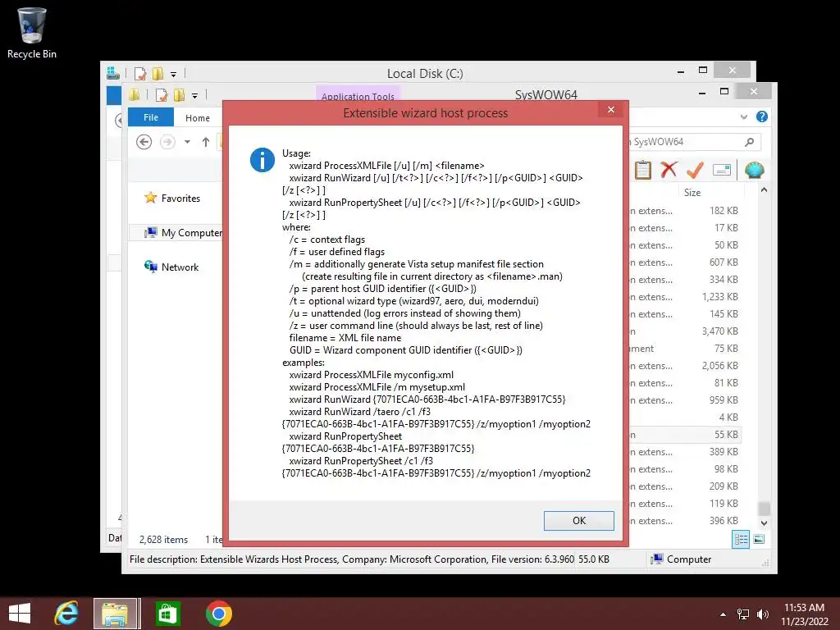Click New Folder icon in SysWOW64 quick access
840x630 pixels.
pyautogui.click(x=179, y=95)
